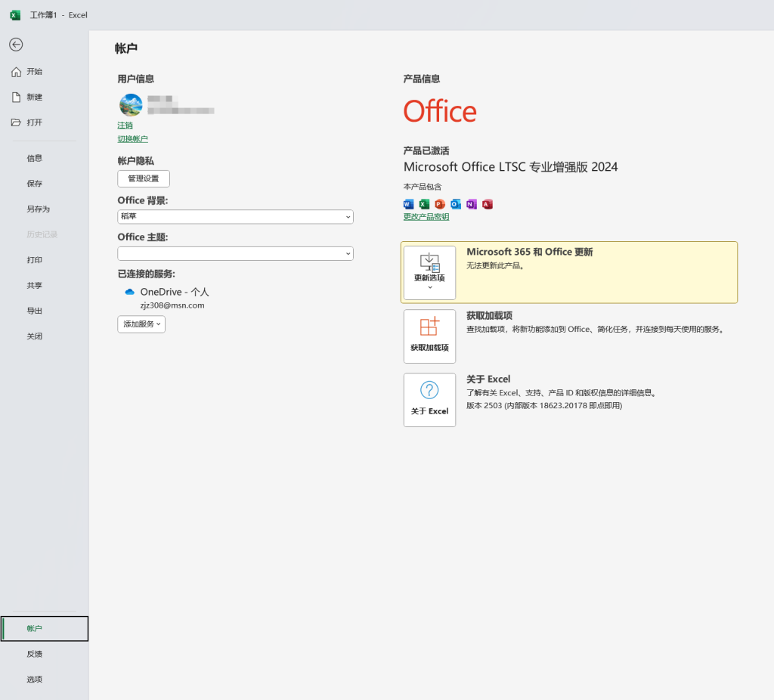Switch to the 打印 menu item
The image size is (774, 700).
click(x=34, y=259)
